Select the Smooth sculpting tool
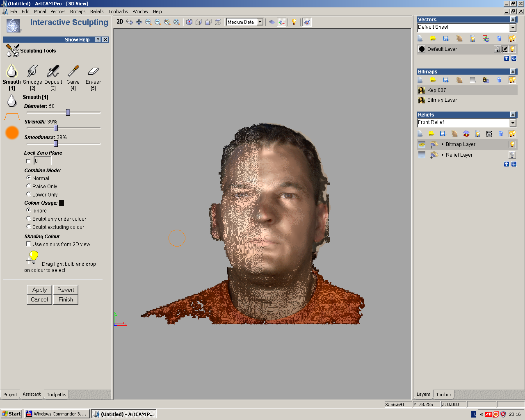 click(11, 72)
